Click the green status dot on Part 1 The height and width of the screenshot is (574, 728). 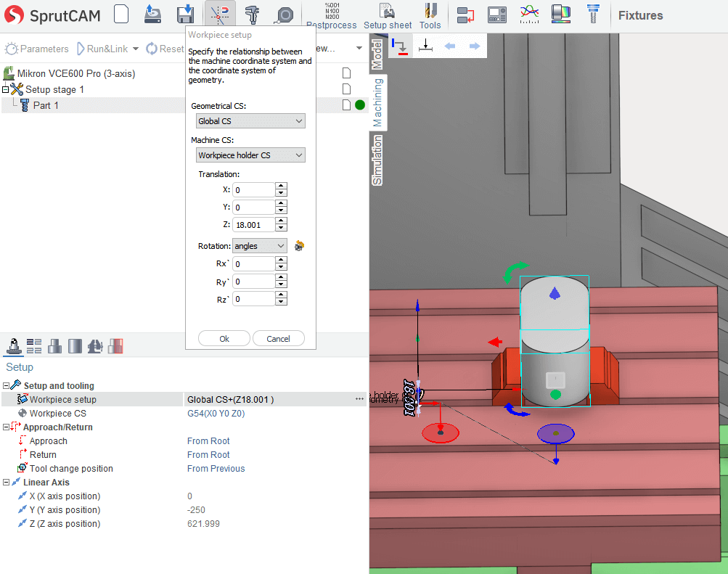[x=359, y=105]
